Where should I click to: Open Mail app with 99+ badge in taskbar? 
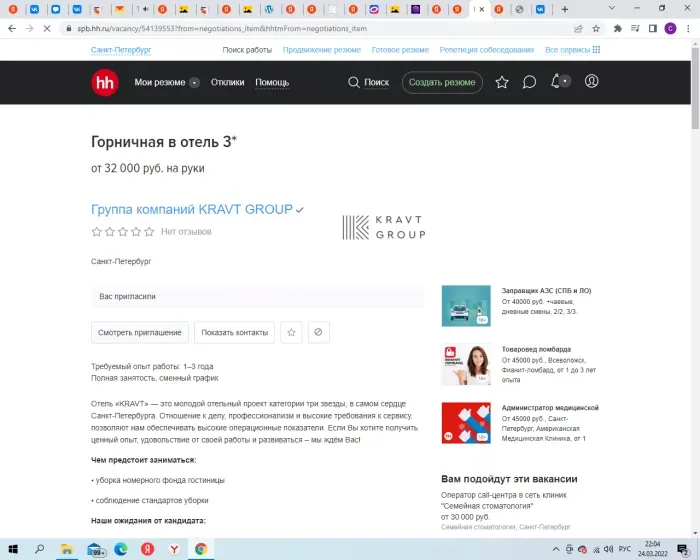point(95,549)
